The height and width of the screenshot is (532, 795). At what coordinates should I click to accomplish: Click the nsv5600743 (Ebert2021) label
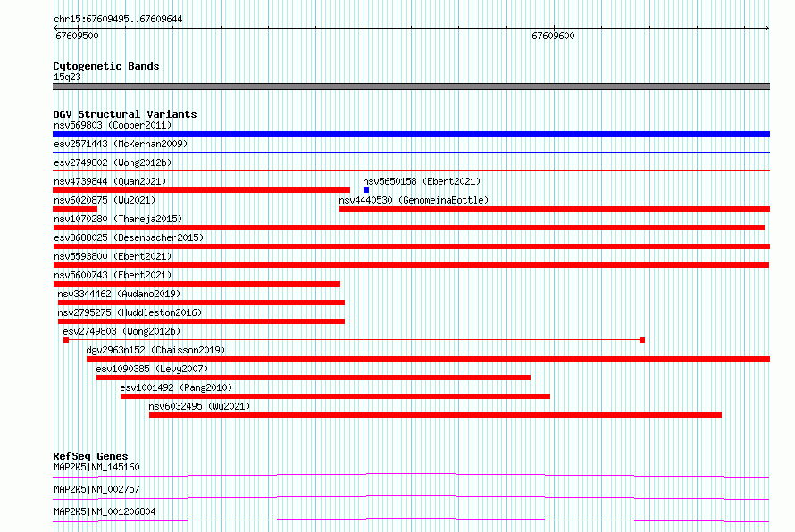tap(113, 275)
